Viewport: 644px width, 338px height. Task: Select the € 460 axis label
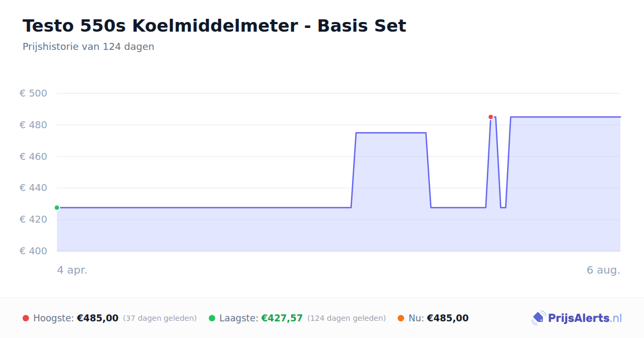pos(34,157)
